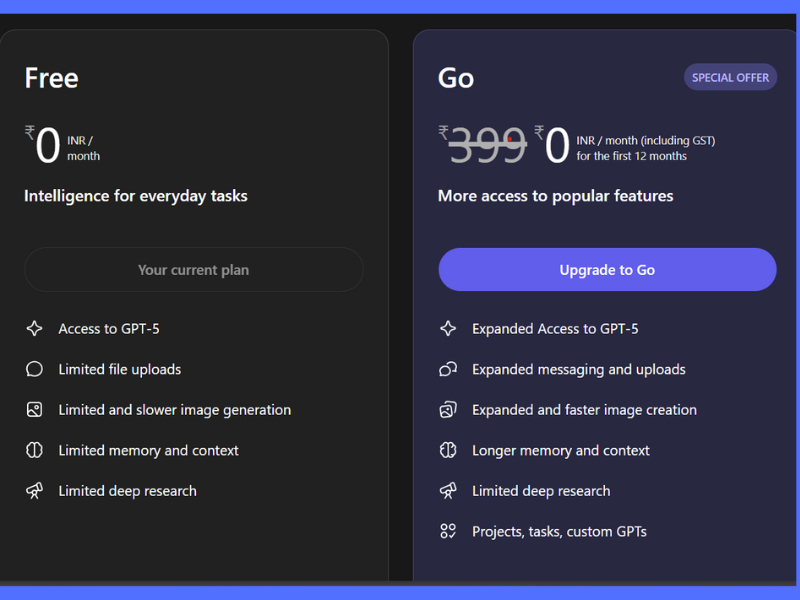Click the chat bubble icon for Limited file uploads
The height and width of the screenshot is (600, 800).
(x=34, y=369)
